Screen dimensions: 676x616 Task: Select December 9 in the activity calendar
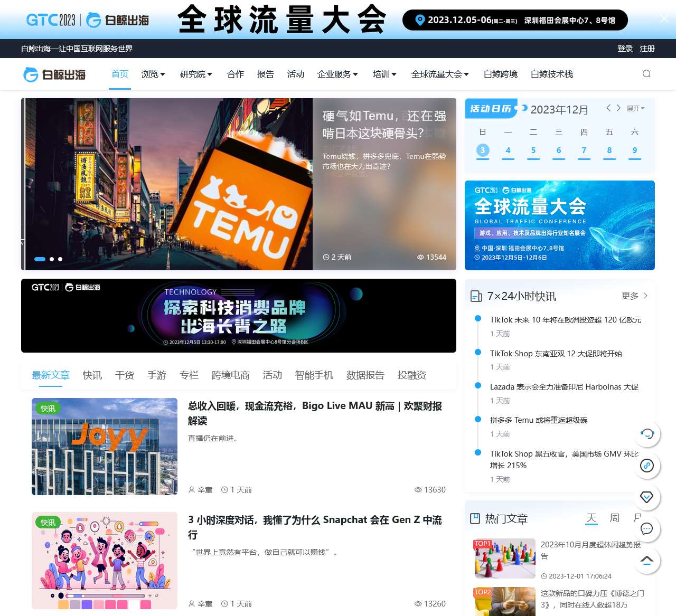coord(634,150)
